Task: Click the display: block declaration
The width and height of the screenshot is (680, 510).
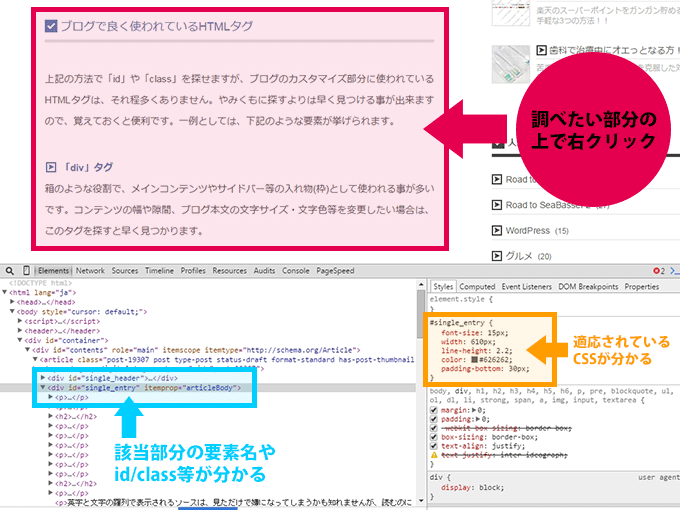Action: (472, 487)
